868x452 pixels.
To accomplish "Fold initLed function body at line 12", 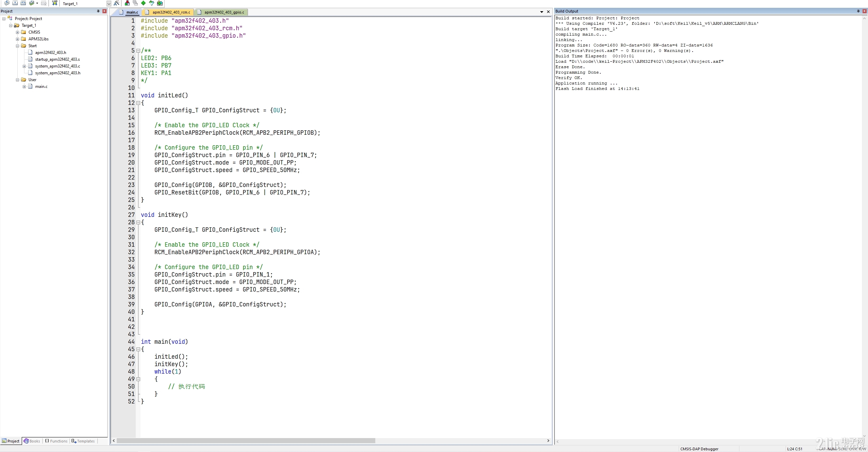I will 138,103.
